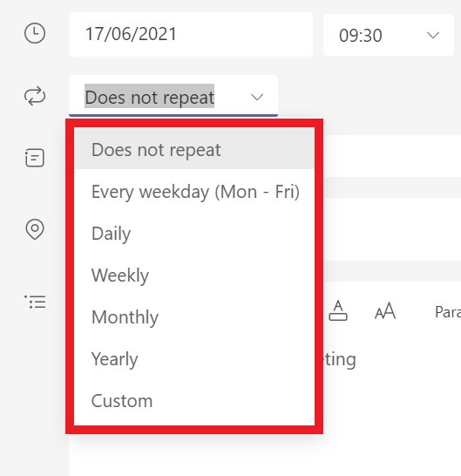This screenshot has width=461, height=476.
Task: Click the bulleted list details icon
Action: coord(35,302)
